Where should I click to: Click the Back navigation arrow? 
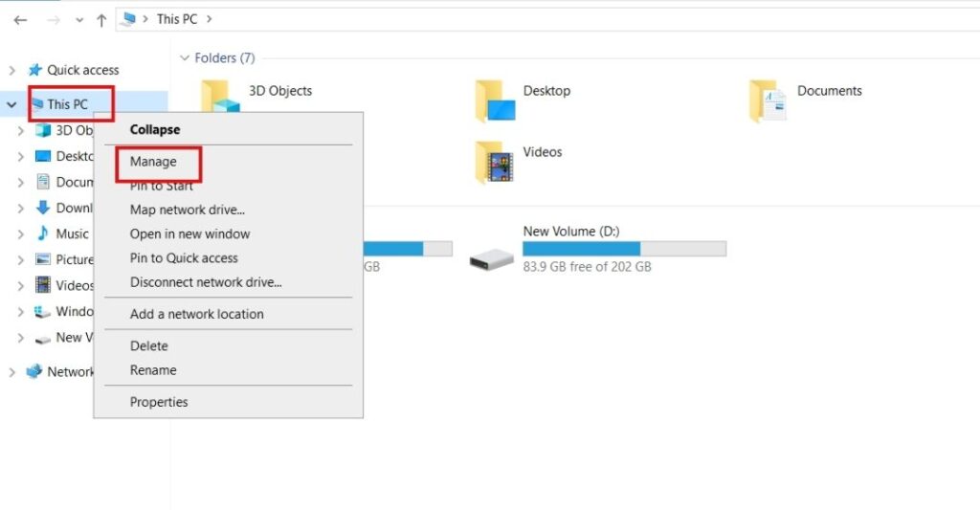20,20
